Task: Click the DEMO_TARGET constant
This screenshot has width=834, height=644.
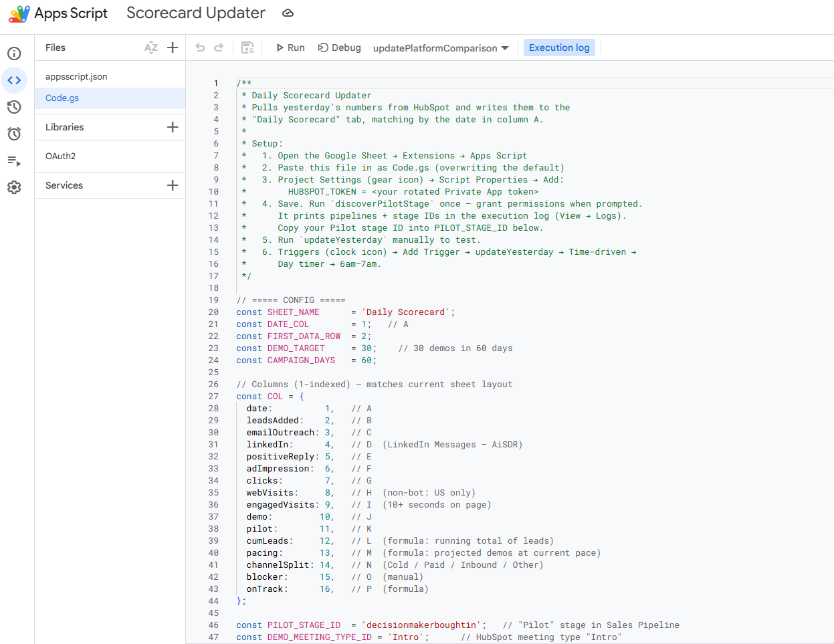Action: click(x=296, y=348)
